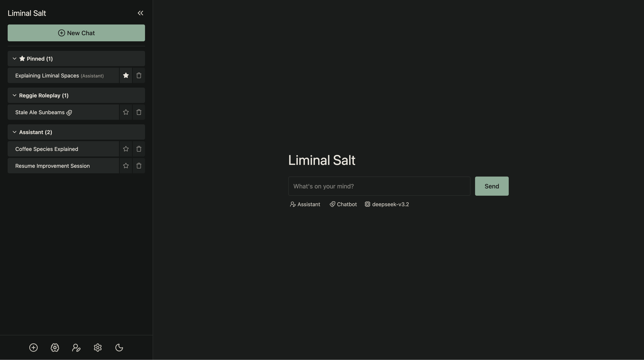The width and height of the screenshot is (644, 360).
Task: Open settings via the gear icon
Action: (x=98, y=348)
